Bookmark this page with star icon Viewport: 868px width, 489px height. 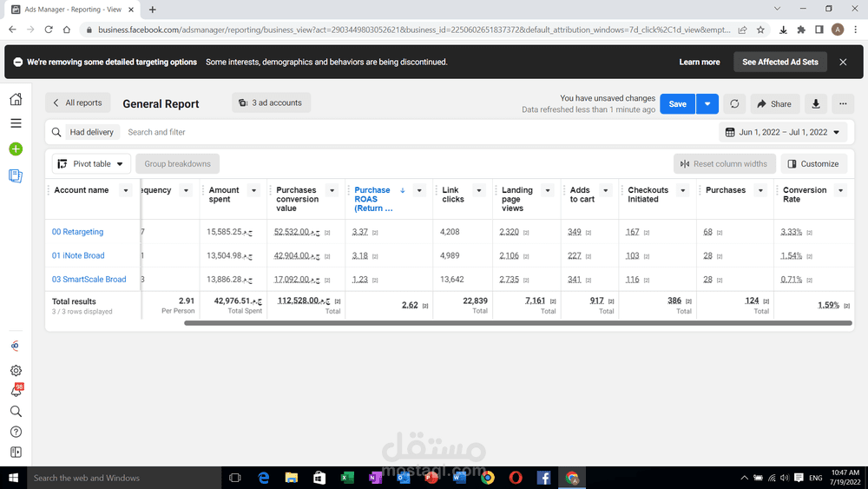click(x=760, y=30)
